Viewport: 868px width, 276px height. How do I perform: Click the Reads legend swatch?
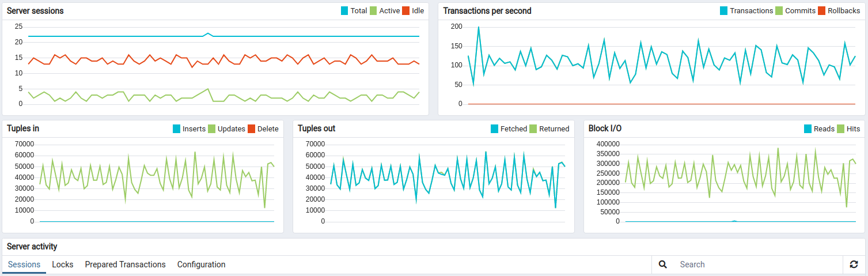coord(808,129)
